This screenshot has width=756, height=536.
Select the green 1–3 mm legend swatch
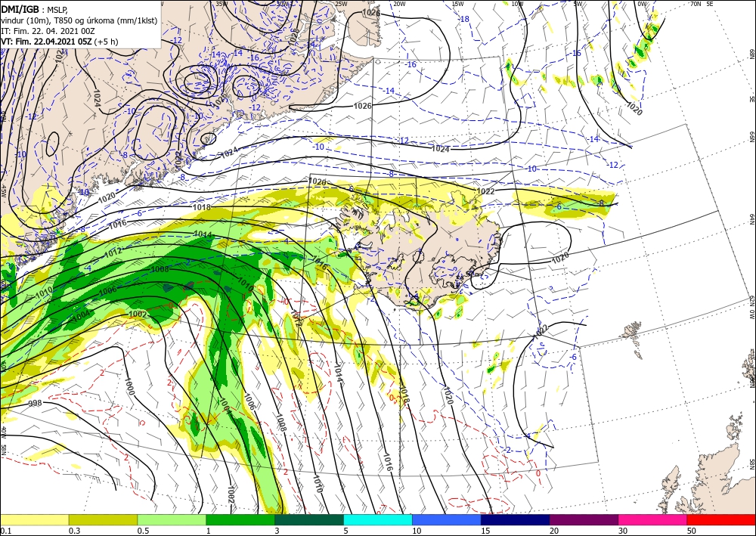[x=240, y=519]
